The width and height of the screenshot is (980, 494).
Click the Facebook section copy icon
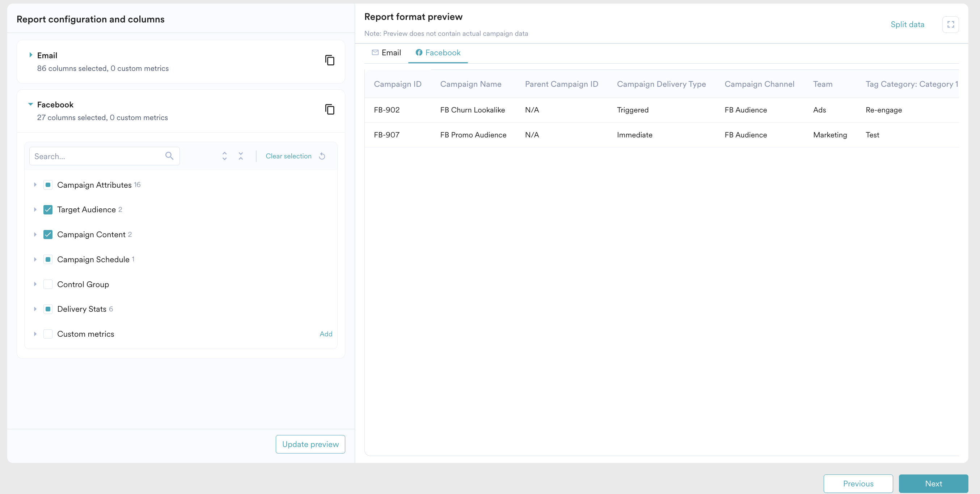coord(329,110)
